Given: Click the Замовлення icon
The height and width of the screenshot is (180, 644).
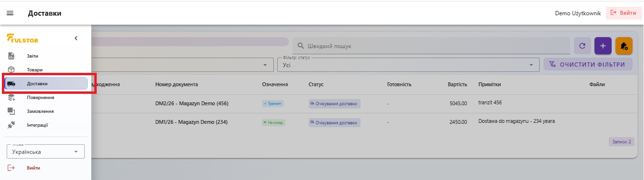Looking at the screenshot, I should point(11,111).
